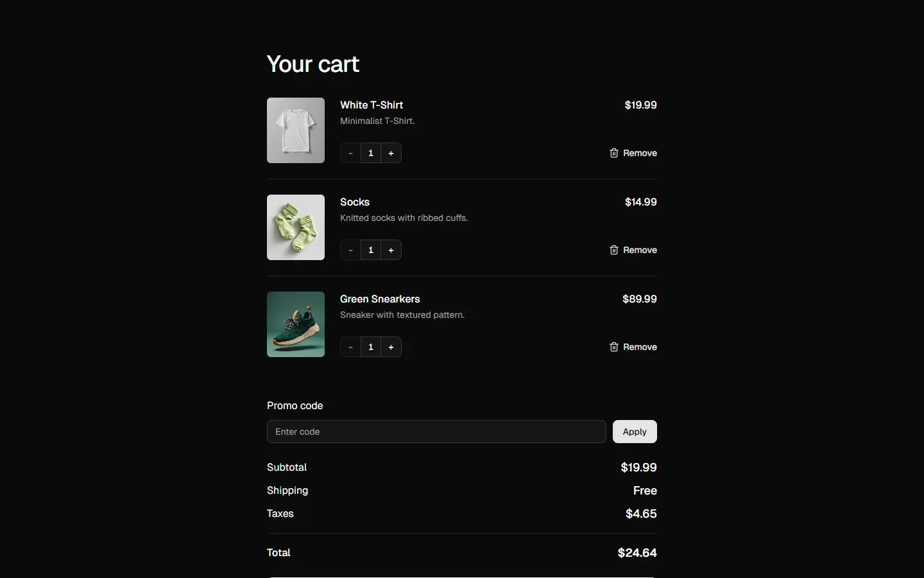
Task: Click the minus icon for Green Snearkers
Action: pos(350,347)
